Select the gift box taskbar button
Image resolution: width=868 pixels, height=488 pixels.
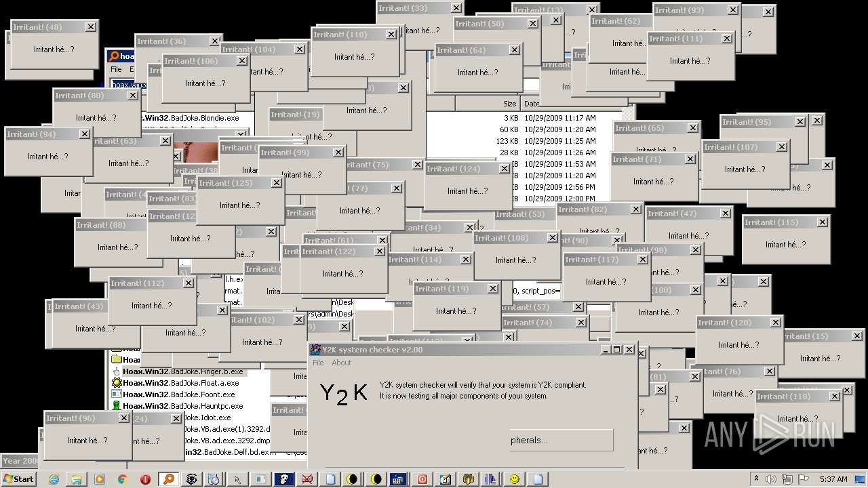click(467, 479)
